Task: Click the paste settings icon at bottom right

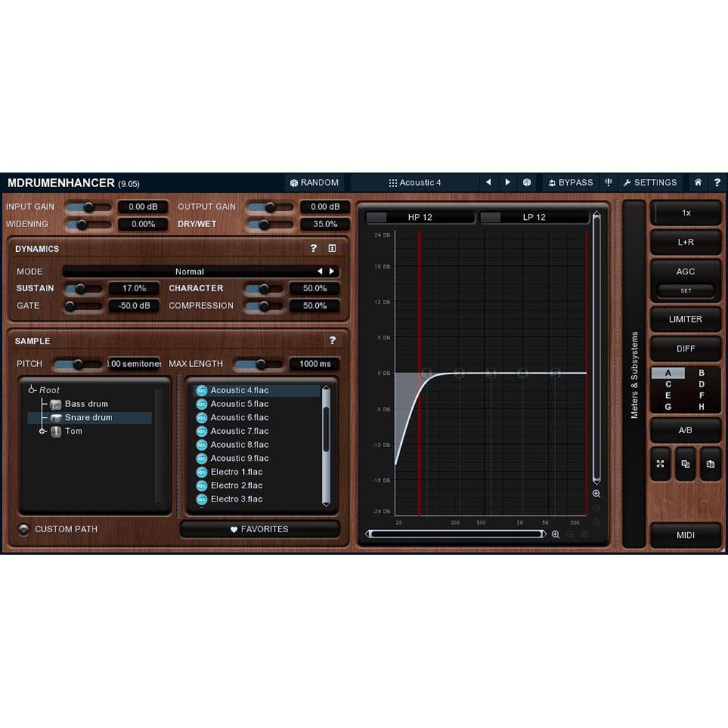Action: tap(710, 464)
